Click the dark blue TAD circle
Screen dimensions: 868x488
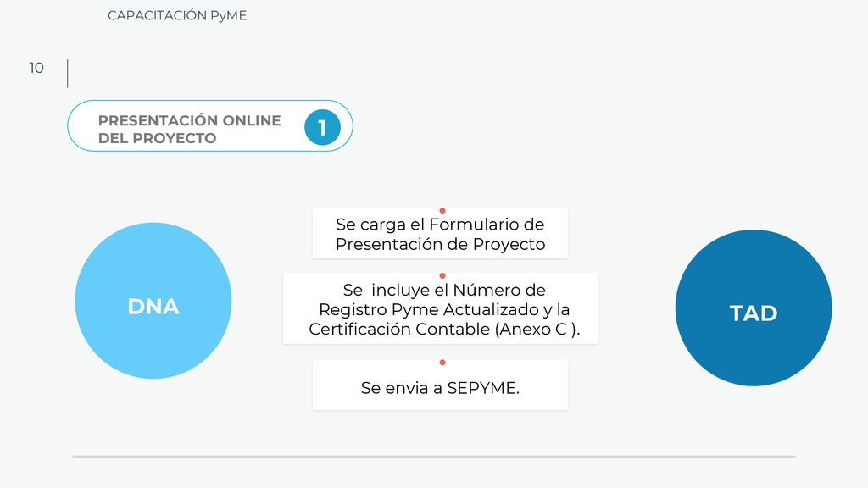(754, 308)
